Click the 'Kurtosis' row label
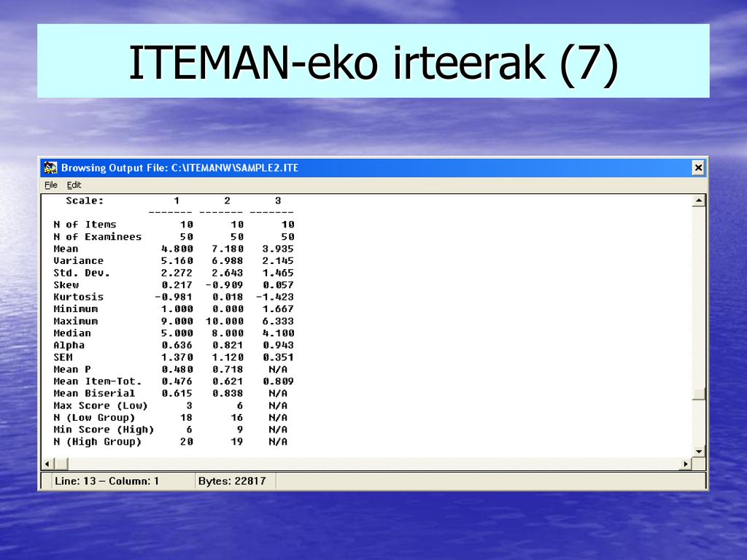The width and height of the screenshot is (747, 560). (x=78, y=297)
